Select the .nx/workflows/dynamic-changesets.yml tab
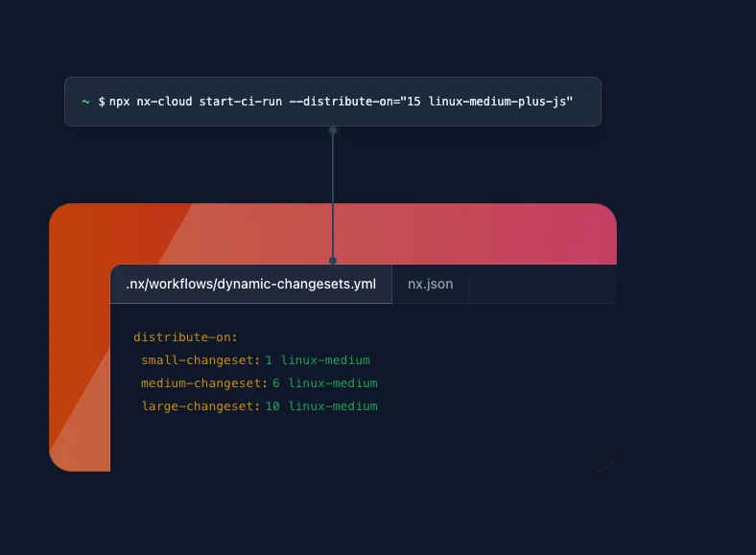Viewport: 756px width, 555px height. (x=250, y=285)
